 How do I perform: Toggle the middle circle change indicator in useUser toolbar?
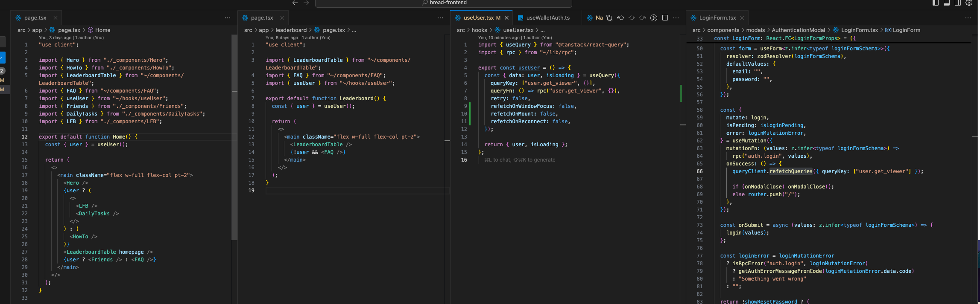pyautogui.click(x=632, y=18)
